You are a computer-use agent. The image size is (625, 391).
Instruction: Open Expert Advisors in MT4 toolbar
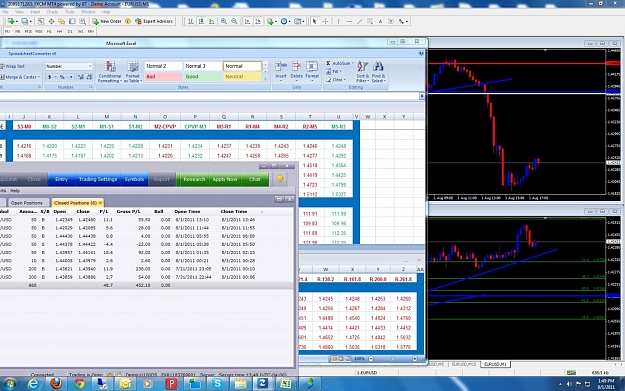[154, 21]
